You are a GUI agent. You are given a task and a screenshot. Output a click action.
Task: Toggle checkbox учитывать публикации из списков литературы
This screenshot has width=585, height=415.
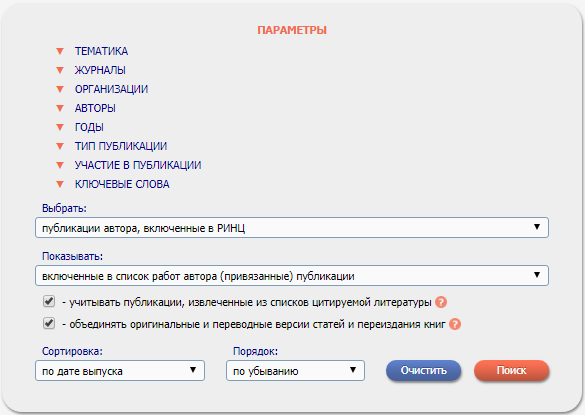[49, 301]
